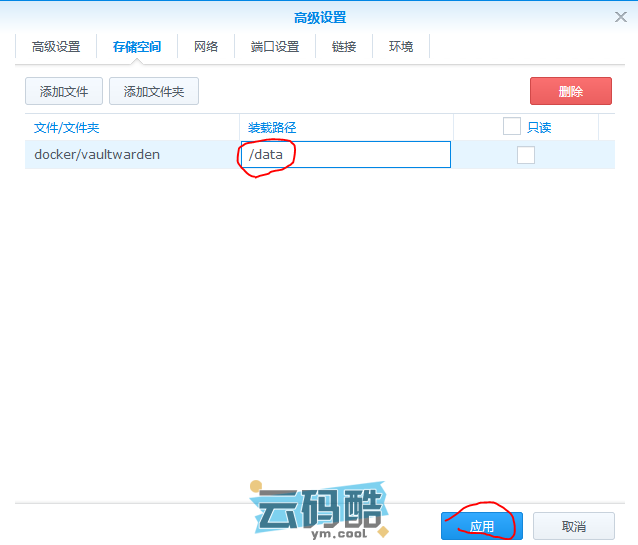638x545 pixels.
Task: Click the 云码酷 watermark logo
Action: pyautogui.click(x=320, y=511)
